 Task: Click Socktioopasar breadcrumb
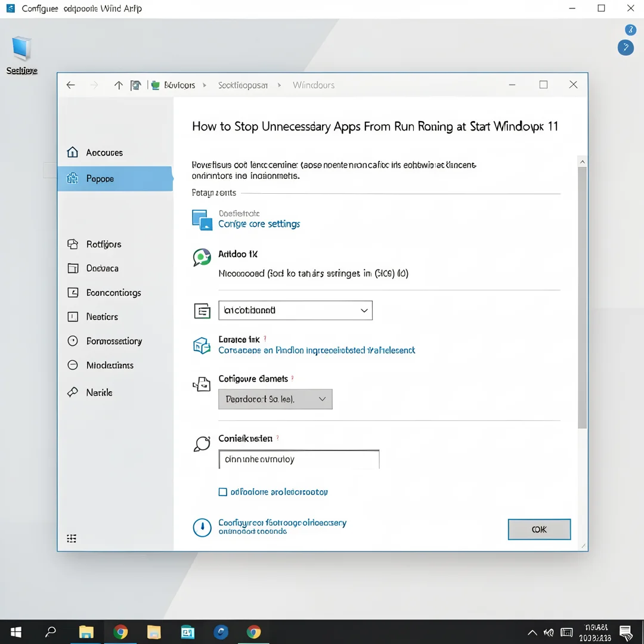(243, 85)
